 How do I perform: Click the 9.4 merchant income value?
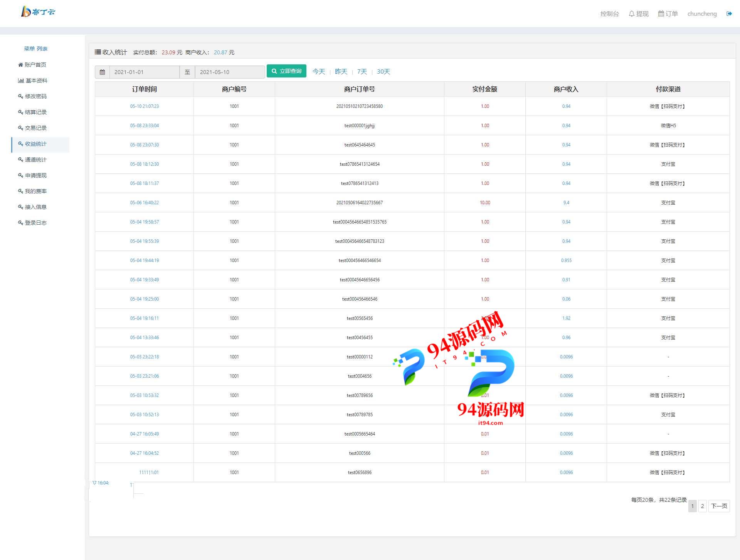tap(566, 203)
